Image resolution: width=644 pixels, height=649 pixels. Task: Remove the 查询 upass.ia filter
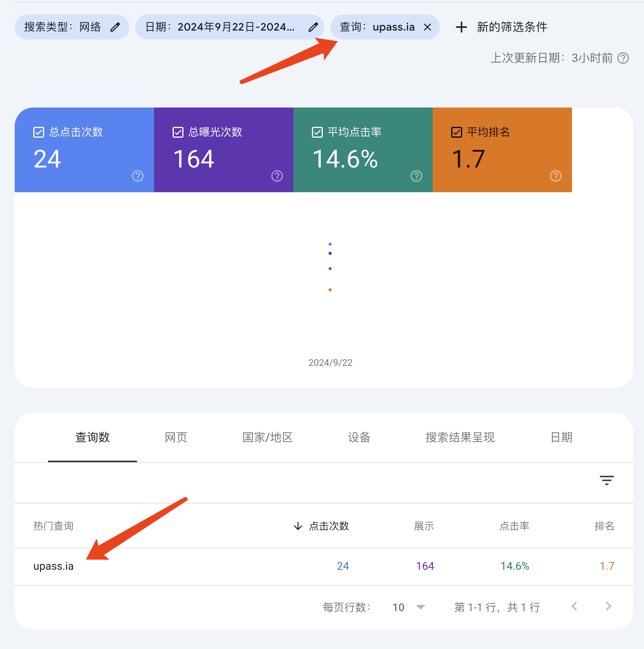pos(427,27)
